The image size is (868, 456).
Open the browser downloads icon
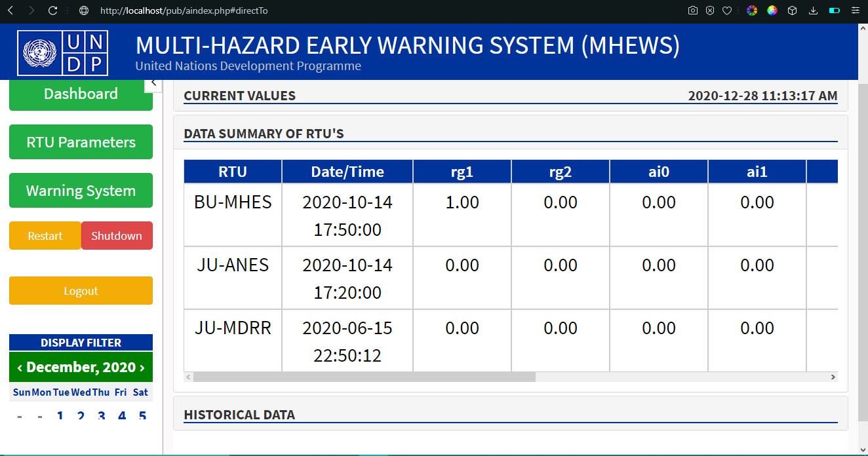pos(814,10)
